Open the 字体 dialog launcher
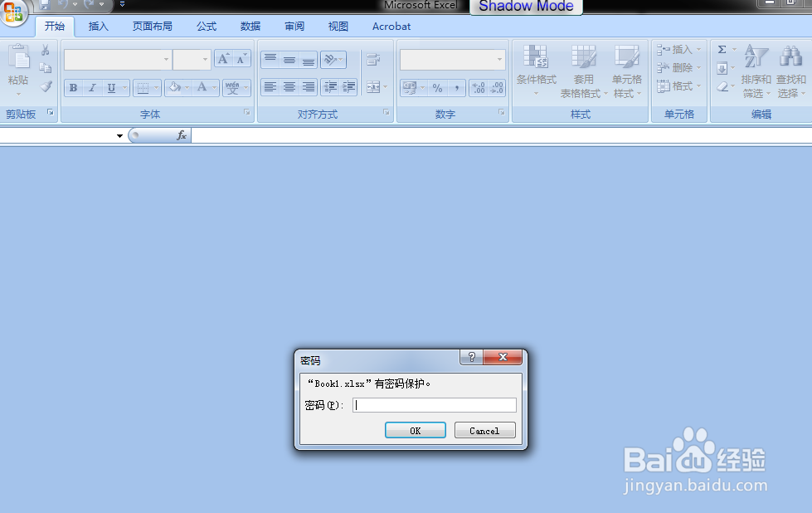The width and height of the screenshot is (812, 513). 247,112
